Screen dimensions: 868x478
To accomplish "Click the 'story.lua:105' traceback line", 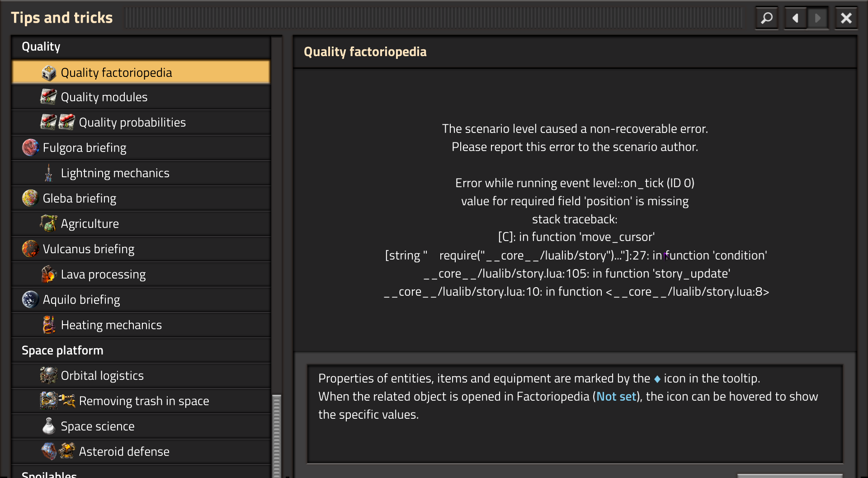I will coord(577,274).
